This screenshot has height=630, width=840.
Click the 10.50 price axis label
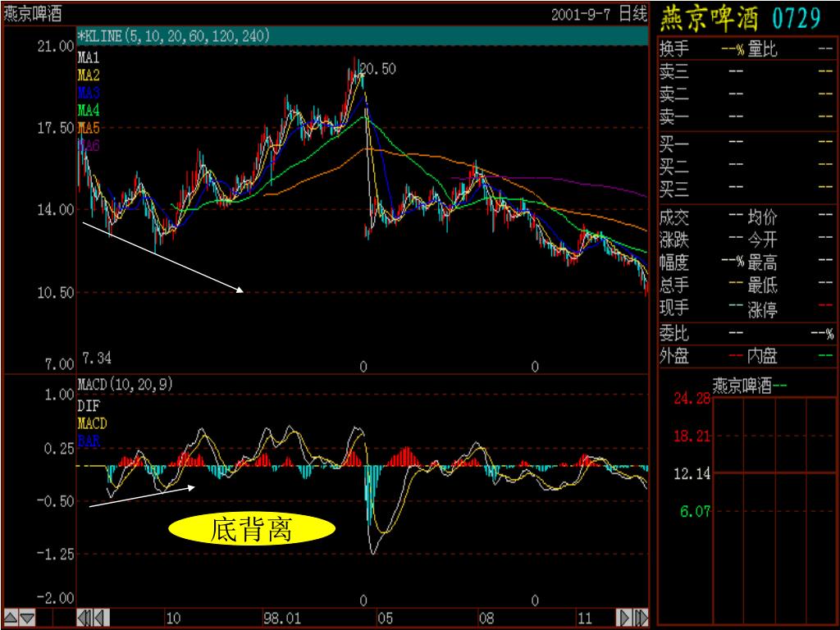point(56,293)
